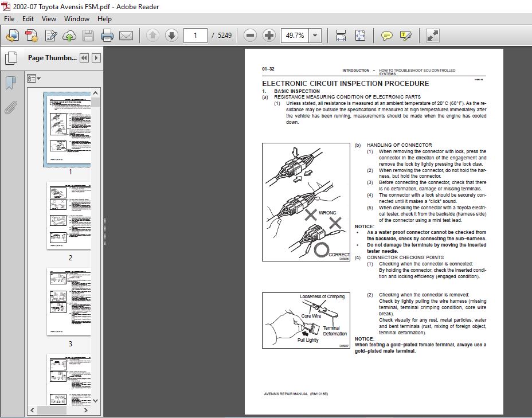
Task: Click the '3' label under third thumbnail
Action: (x=71, y=343)
